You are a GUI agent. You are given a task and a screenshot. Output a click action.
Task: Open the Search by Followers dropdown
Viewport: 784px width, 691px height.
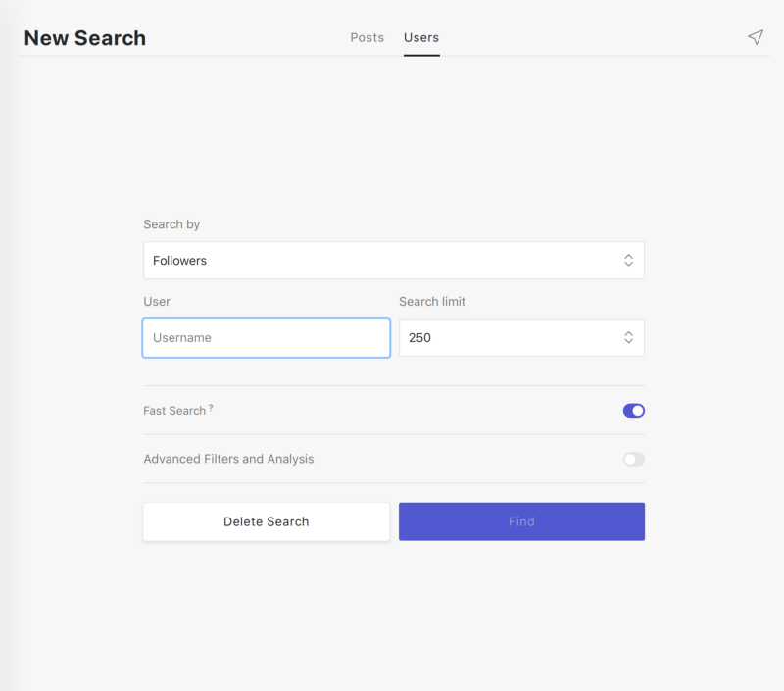[x=393, y=261]
